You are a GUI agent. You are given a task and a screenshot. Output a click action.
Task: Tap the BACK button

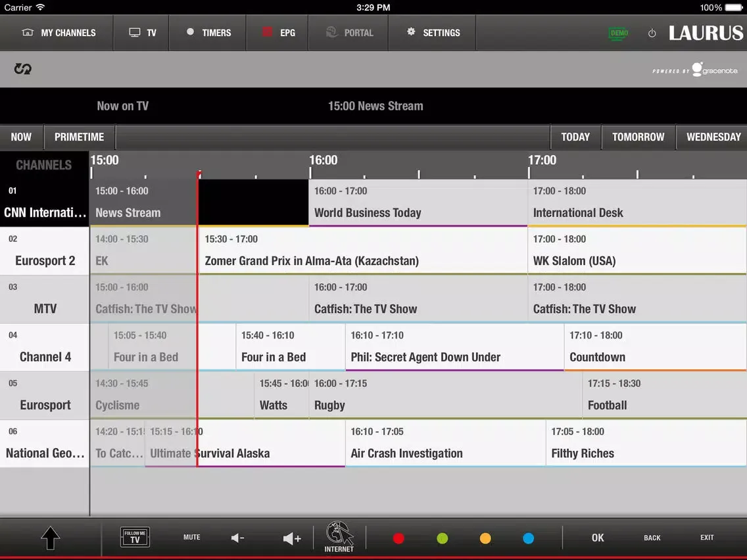pyautogui.click(x=652, y=538)
